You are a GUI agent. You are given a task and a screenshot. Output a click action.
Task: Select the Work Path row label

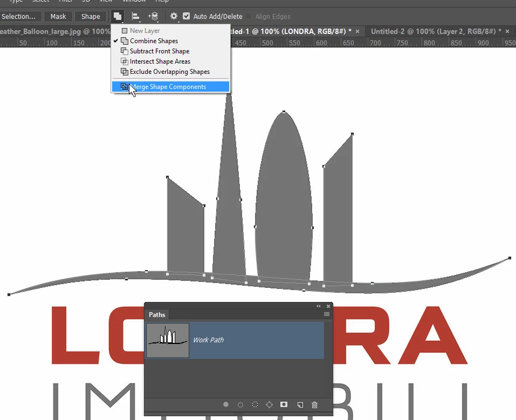208,340
